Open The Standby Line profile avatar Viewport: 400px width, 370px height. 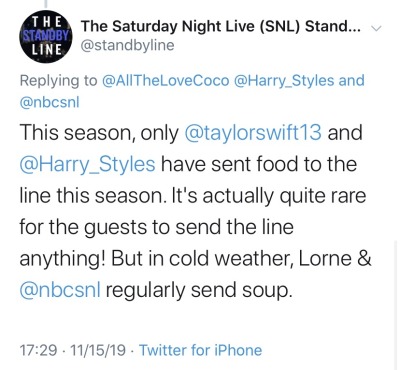[x=46, y=38]
